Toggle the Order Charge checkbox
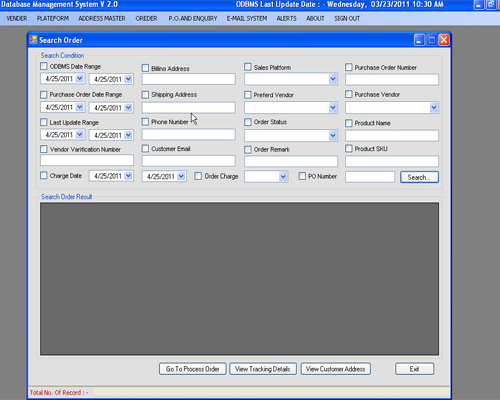Viewport: 500px width, 400px height. 198,176
